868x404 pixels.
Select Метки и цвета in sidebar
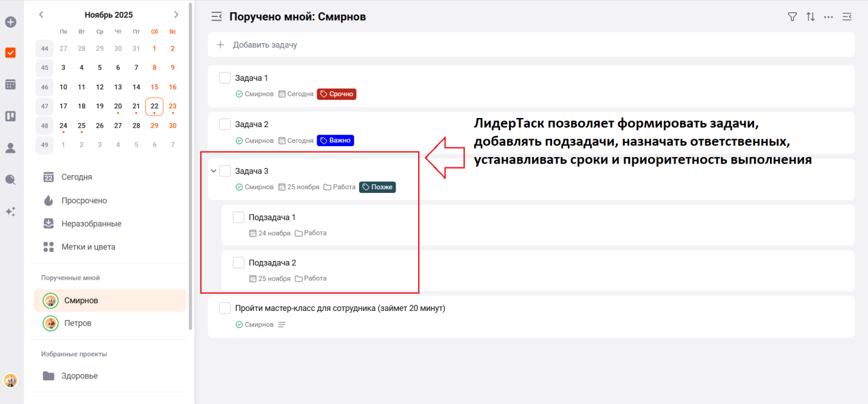pos(88,247)
